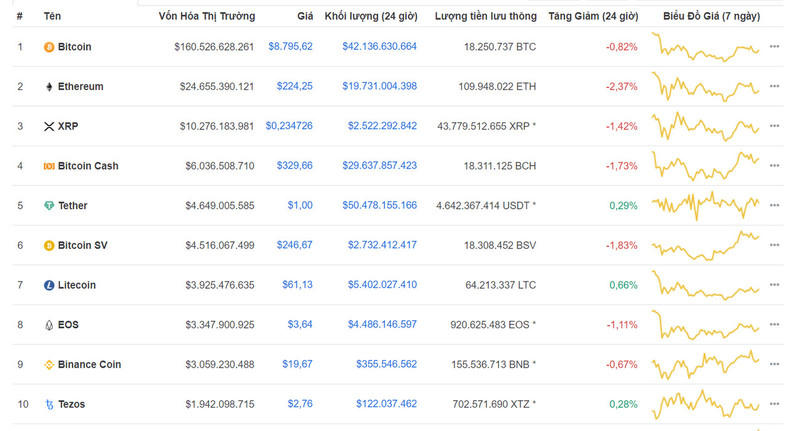Open the Tezos coin name link
The width and height of the screenshot is (800, 431).
point(71,404)
